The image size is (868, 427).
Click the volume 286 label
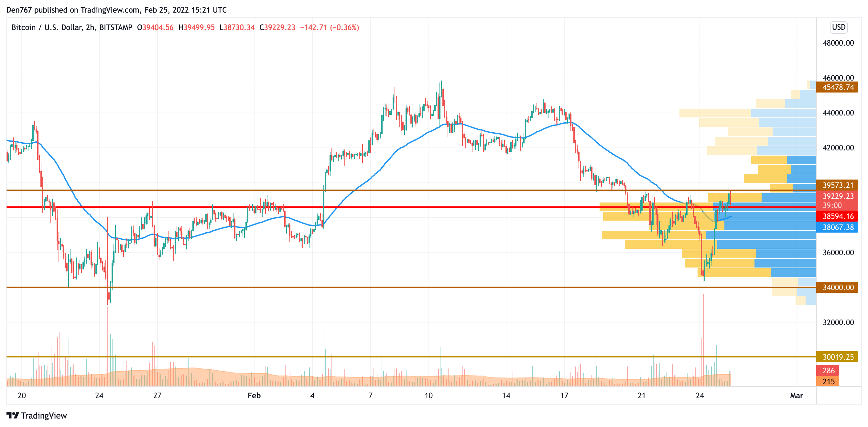point(828,370)
